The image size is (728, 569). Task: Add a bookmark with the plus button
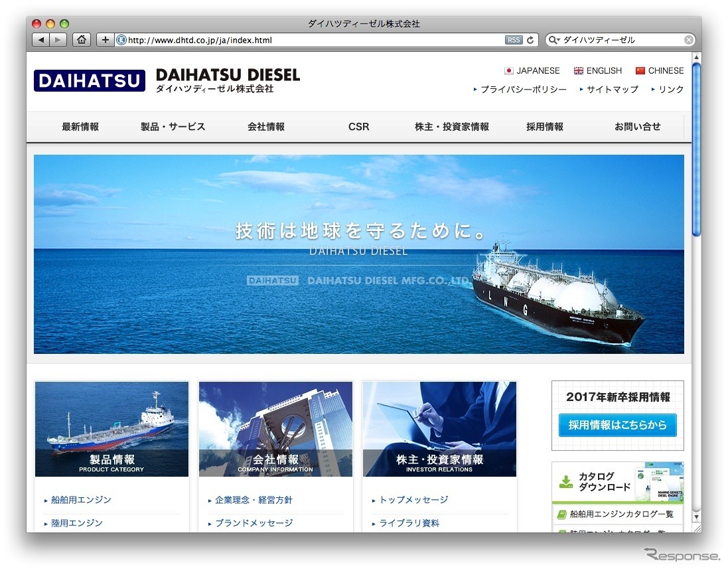click(x=106, y=40)
